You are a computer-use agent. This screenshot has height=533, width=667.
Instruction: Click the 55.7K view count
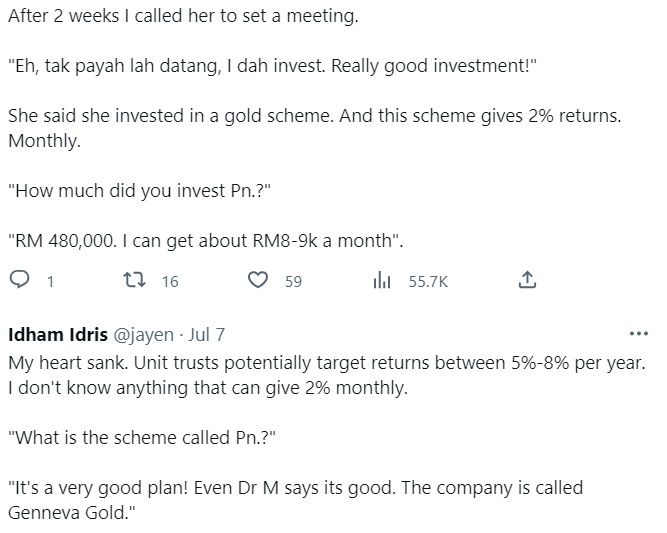[428, 282]
